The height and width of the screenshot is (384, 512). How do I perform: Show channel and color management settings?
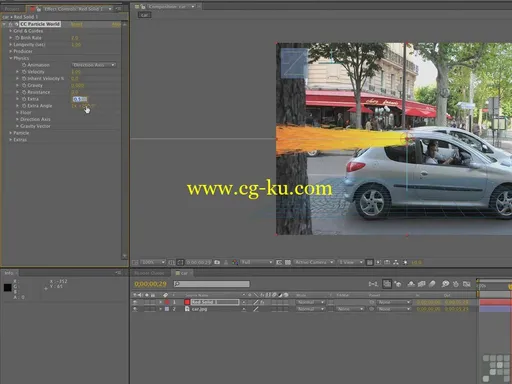(235, 263)
